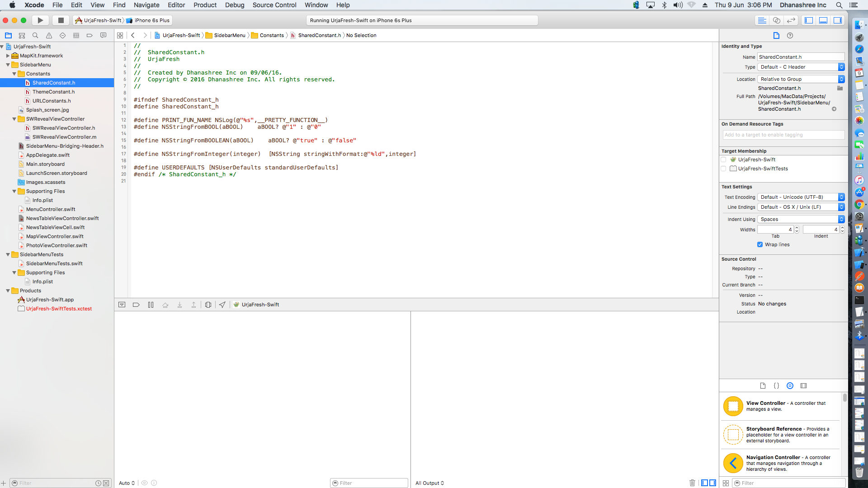Pause program execution in debug bar

[151, 305]
